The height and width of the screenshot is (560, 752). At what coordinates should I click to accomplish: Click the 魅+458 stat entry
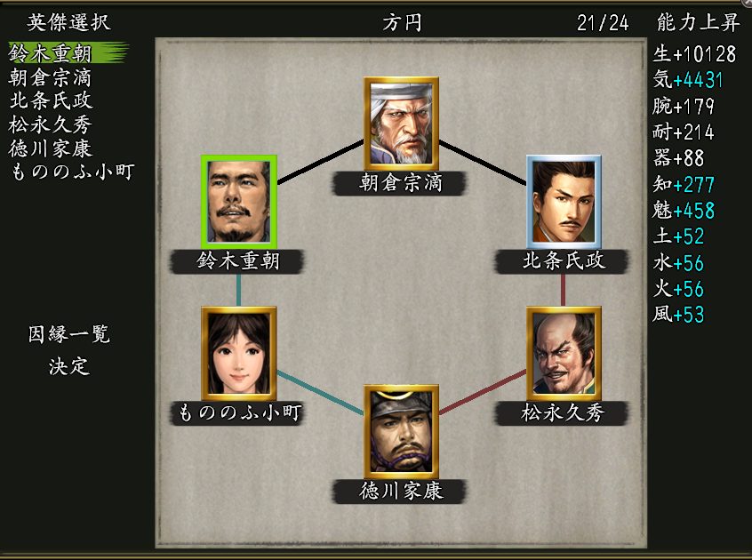click(x=684, y=211)
